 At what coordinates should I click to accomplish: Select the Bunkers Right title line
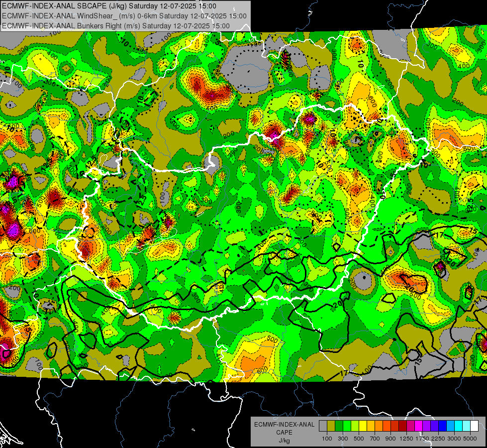tap(116, 26)
